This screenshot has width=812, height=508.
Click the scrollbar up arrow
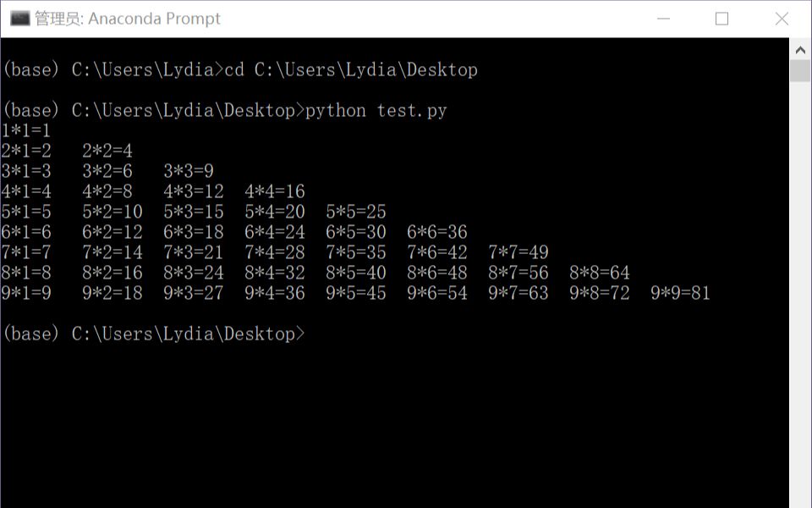click(800, 49)
